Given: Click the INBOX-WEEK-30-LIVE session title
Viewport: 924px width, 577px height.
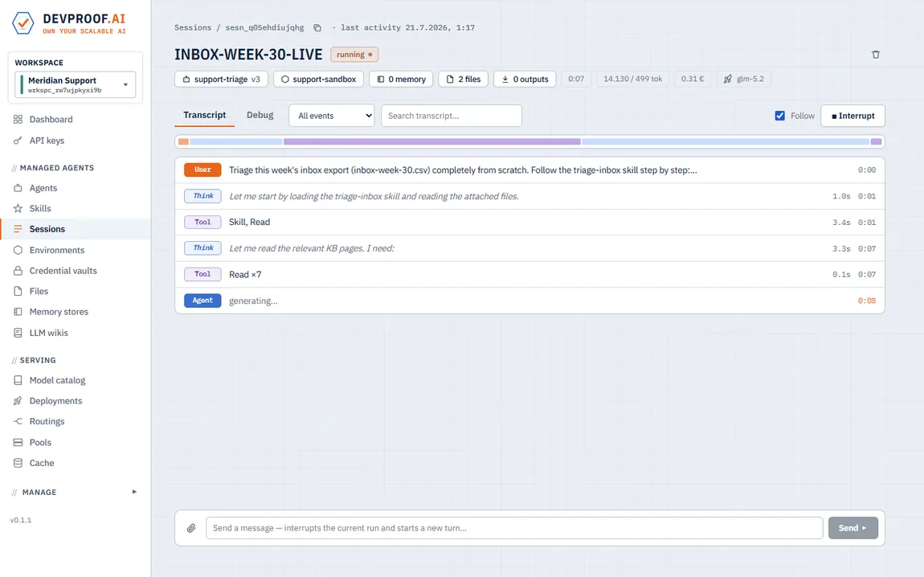Looking at the screenshot, I should point(248,54).
